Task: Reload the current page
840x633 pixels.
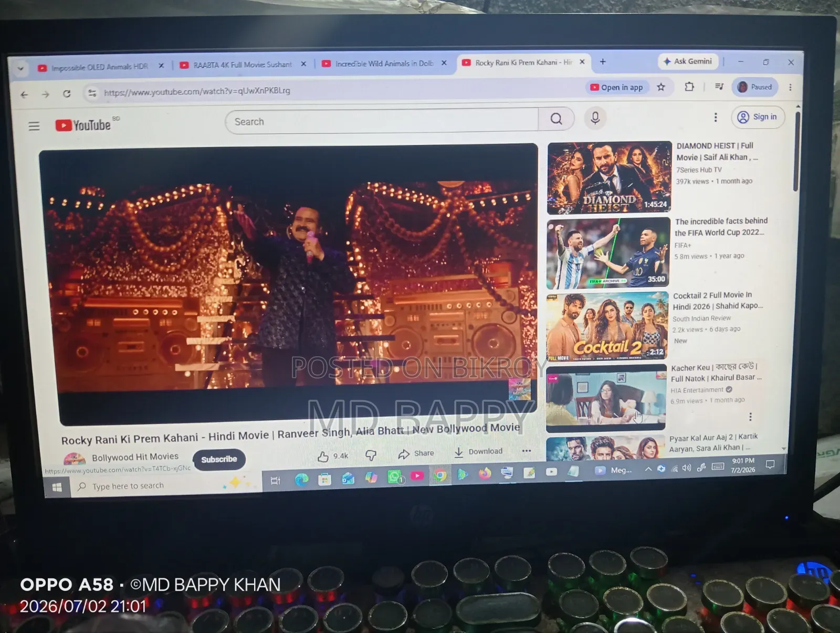Action: tap(67, 94)
